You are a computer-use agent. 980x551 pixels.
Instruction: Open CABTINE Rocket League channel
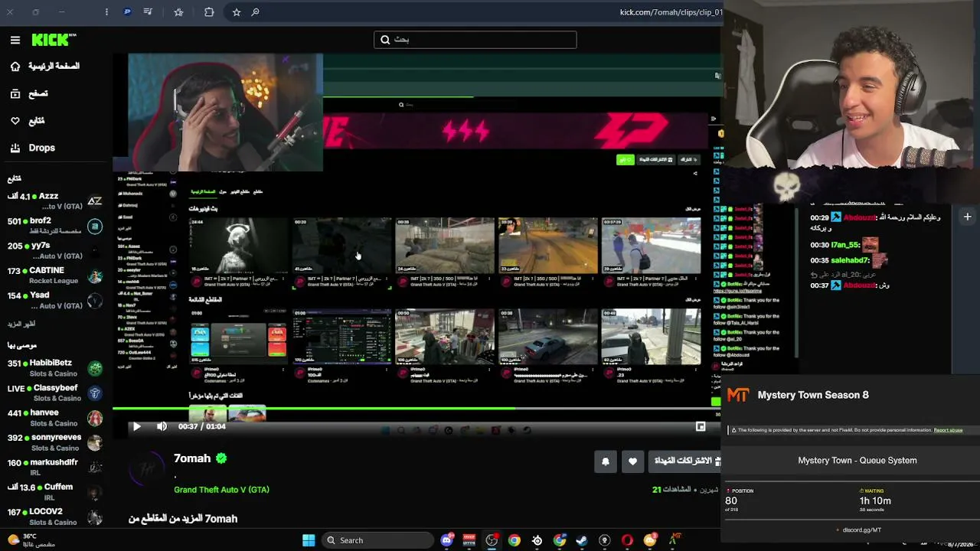click(55, 275)
